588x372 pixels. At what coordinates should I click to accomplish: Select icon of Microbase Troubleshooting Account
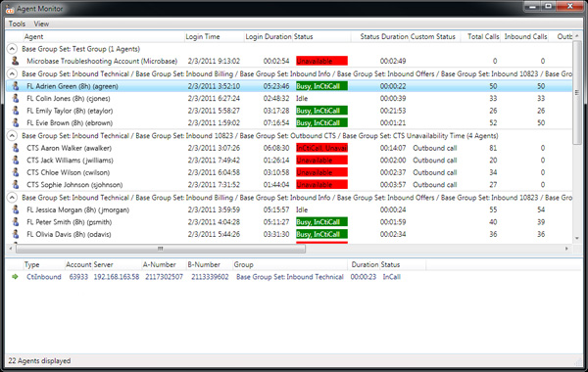tap(16, 61)
